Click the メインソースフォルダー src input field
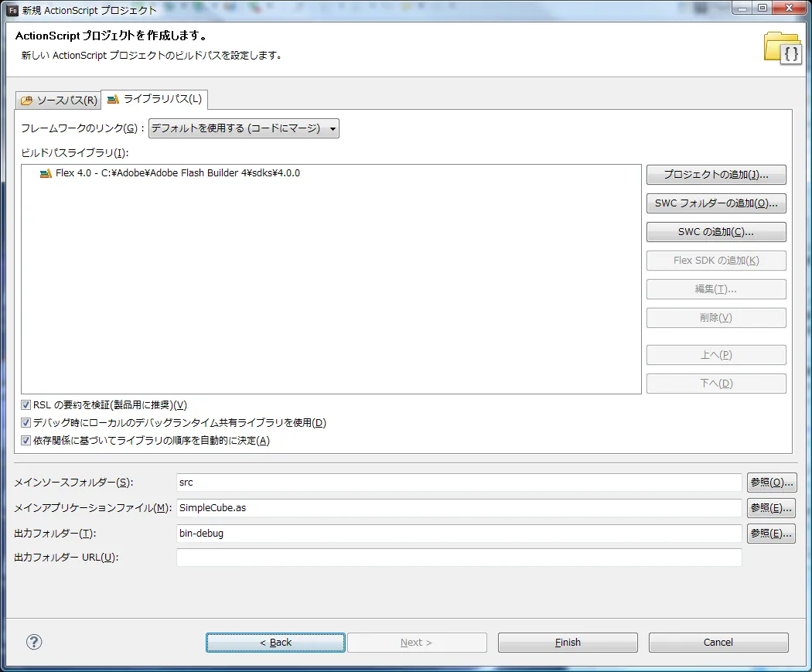This screenshot has width=812, height=672. tap(459, 483)
